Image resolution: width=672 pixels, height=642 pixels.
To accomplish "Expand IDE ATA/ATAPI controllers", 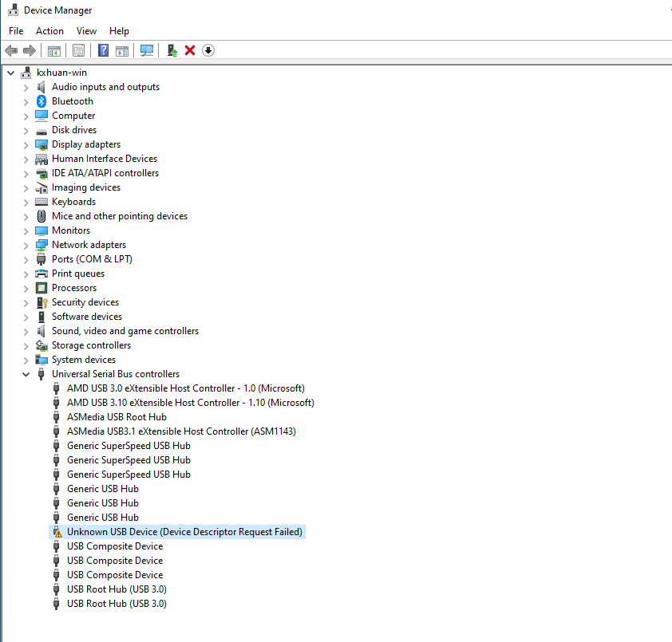I will pos(26,173).
